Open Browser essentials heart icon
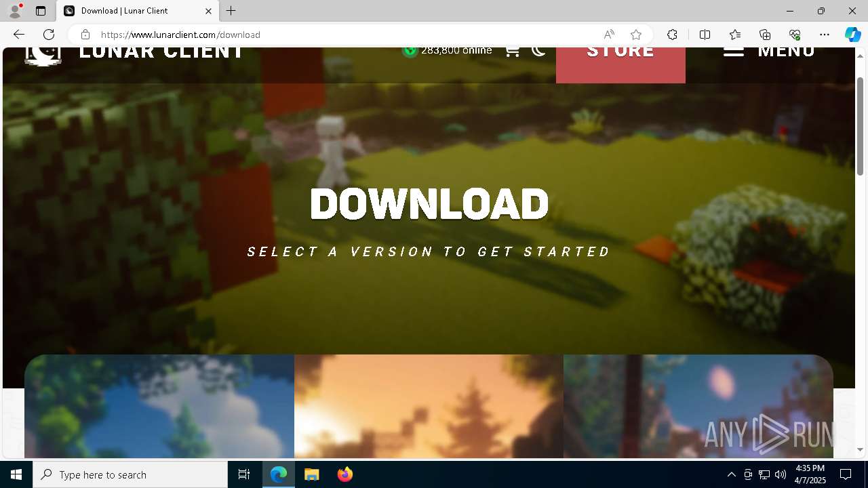Viewport: 868px width, 488px height. (795, 35)
